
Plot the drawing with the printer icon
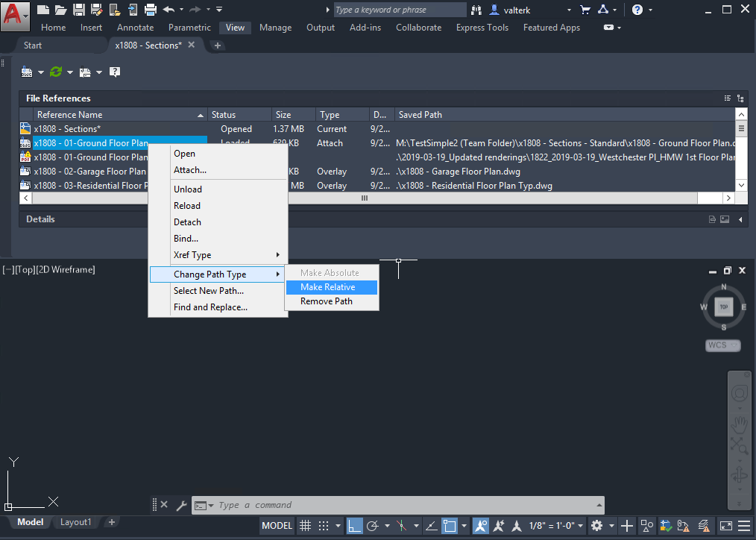(x=151, y=9)
